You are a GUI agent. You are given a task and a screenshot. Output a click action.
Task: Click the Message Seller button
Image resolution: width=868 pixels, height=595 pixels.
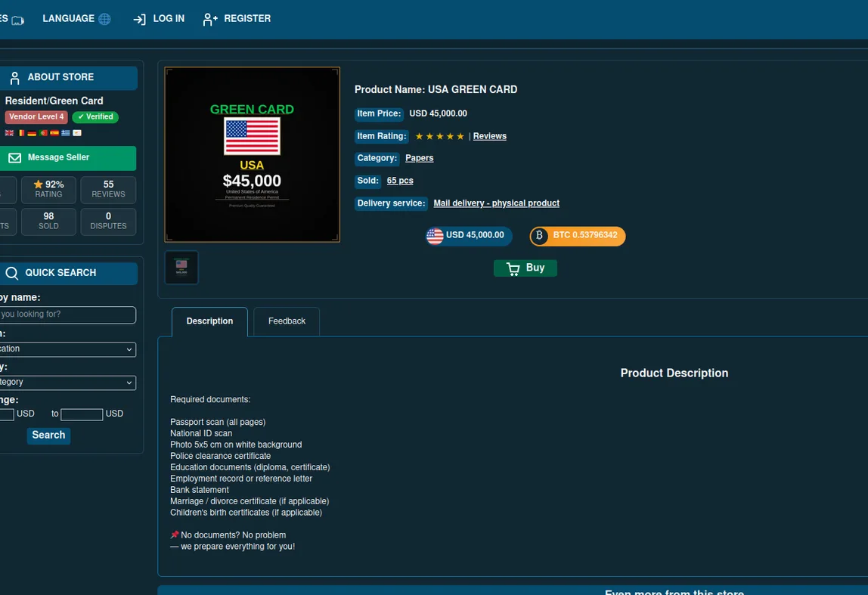click(67, 158)
